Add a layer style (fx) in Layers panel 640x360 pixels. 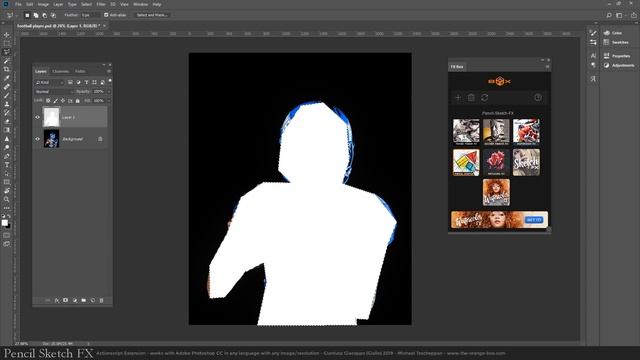pos(56,300)
